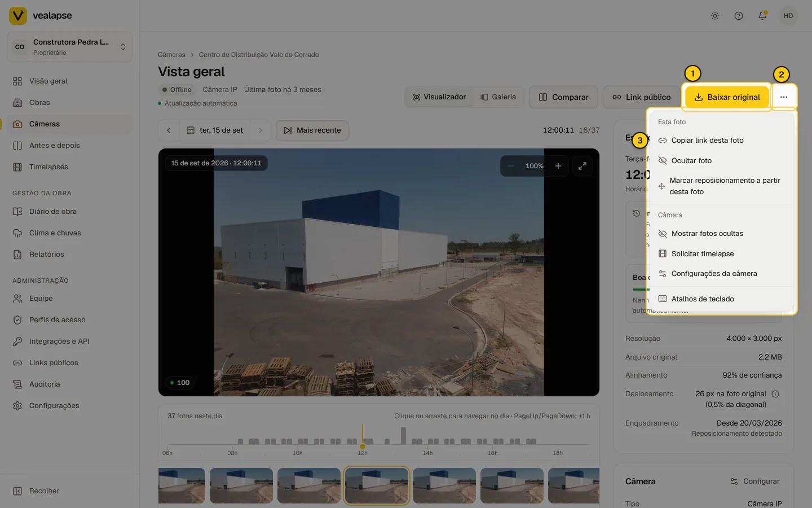Click the Comparar button
812x508 pixels.
(563, 97)
